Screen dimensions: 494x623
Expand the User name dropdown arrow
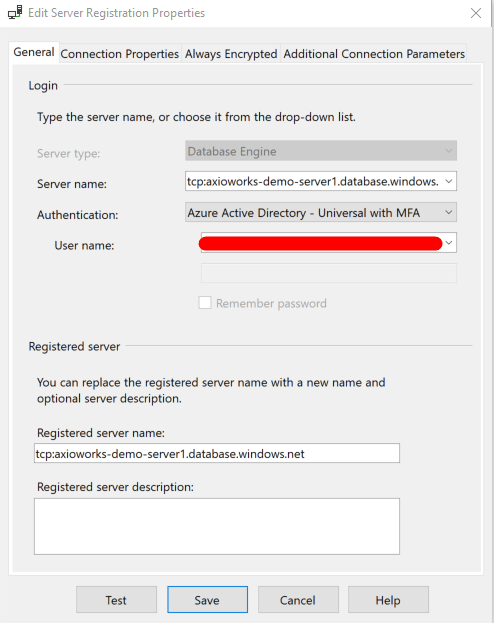pos(449,243)
